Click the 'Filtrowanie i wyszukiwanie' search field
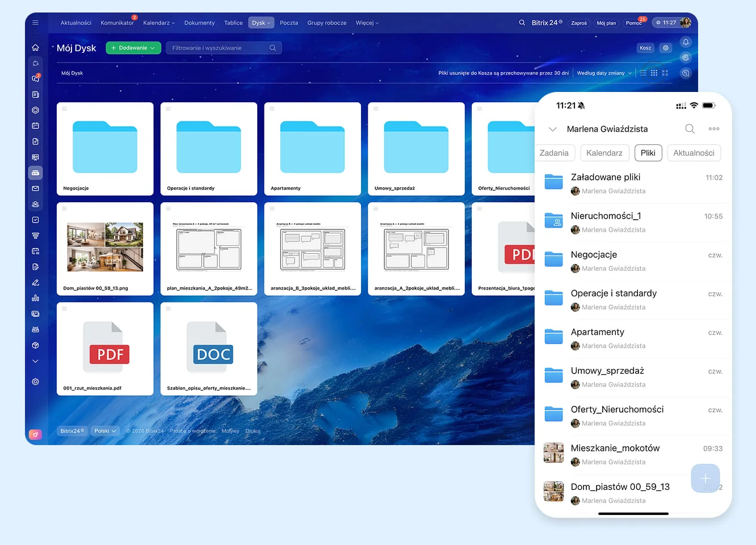 click(x=219, y=48)
